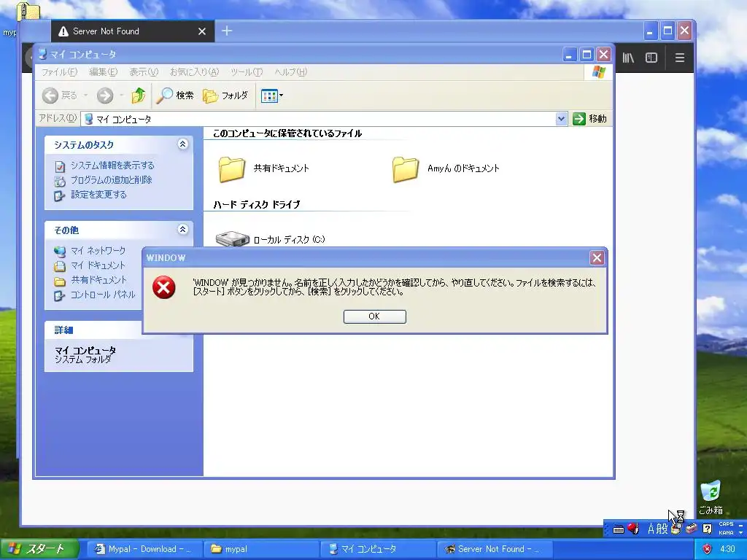
Task: Open the ヘルプ(H) menu
Action: click(x=290, y=72)
